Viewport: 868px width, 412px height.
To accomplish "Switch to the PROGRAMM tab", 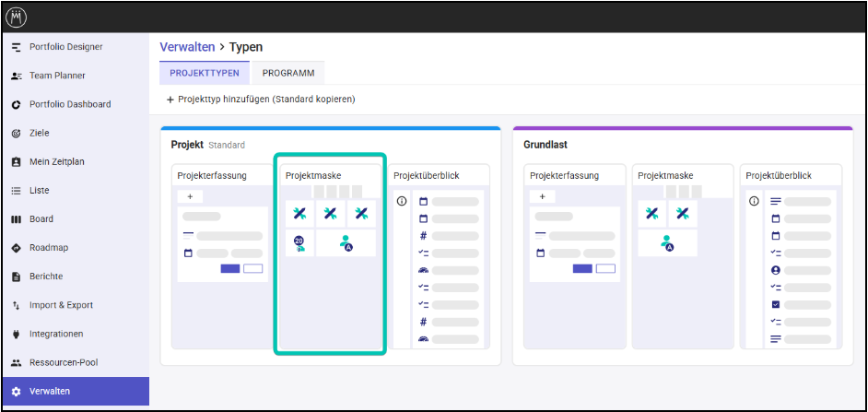I will 287,73.
